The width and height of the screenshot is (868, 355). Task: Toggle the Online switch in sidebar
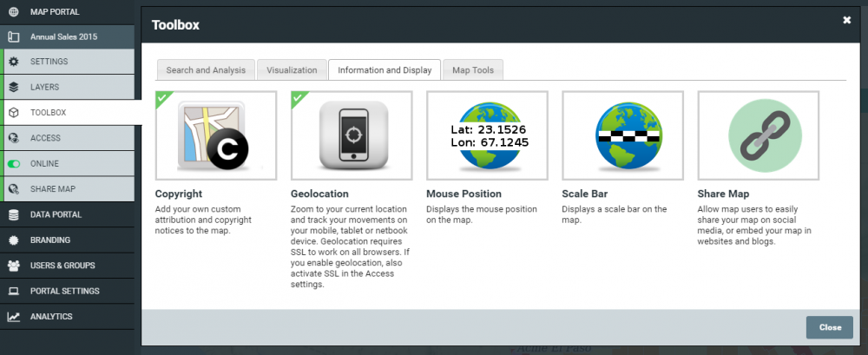tap(14, 164)
